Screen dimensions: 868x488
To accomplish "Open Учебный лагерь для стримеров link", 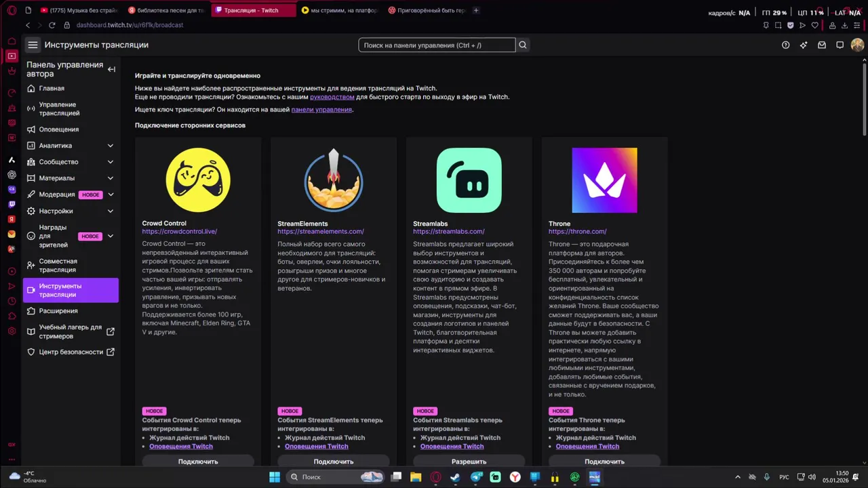I will (71, 331).
